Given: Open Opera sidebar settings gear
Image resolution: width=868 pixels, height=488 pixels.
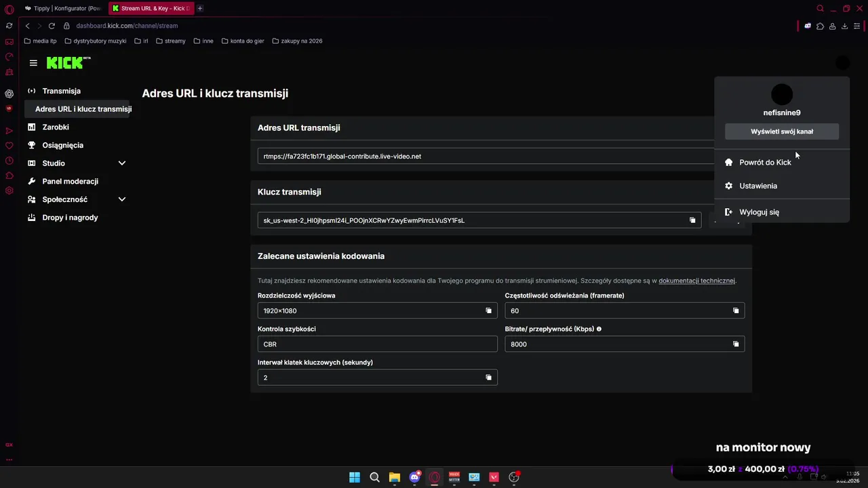Looking at the screenshot, I should (x=9, y=190).
